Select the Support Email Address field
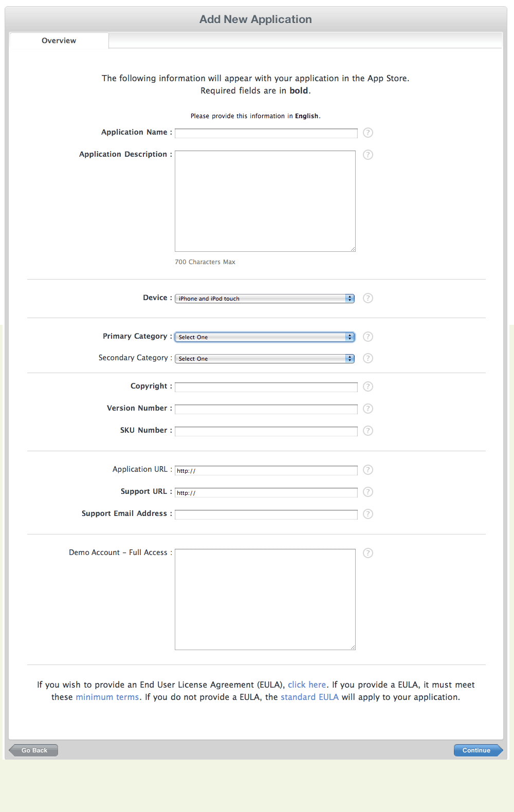This screenshot has height=812, width=514. pos(266,515)
